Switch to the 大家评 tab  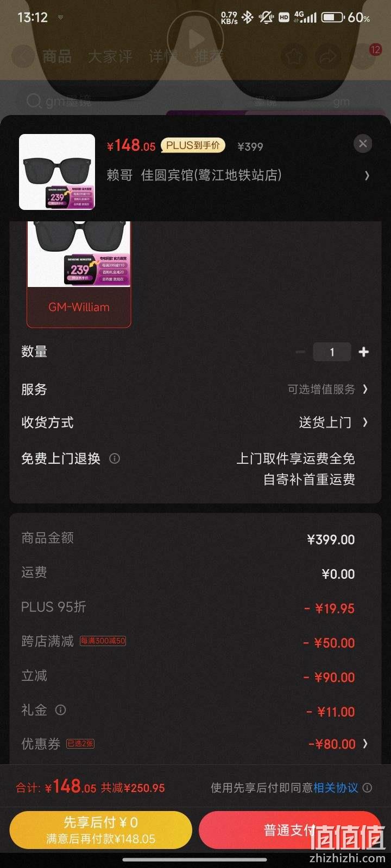point(110,56)
